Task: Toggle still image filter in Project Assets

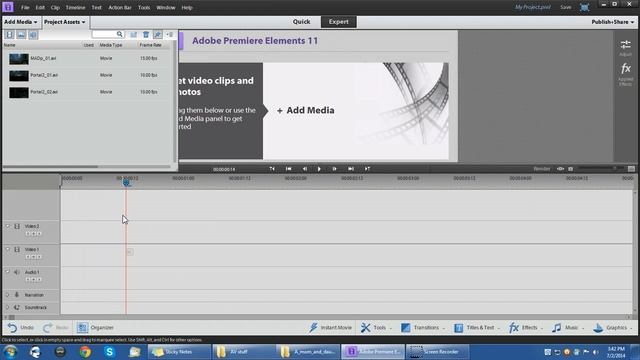Action: (21, 35)
